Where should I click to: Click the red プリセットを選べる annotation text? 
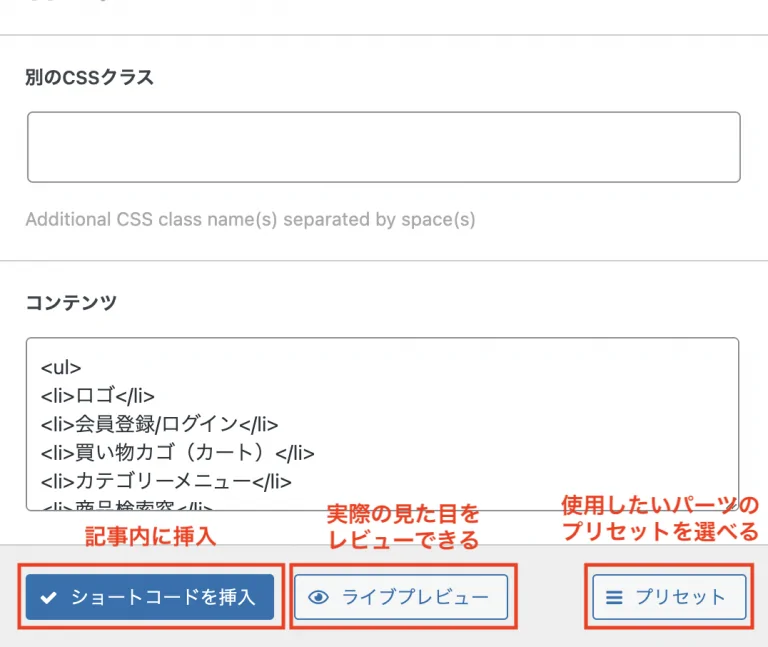660,532
